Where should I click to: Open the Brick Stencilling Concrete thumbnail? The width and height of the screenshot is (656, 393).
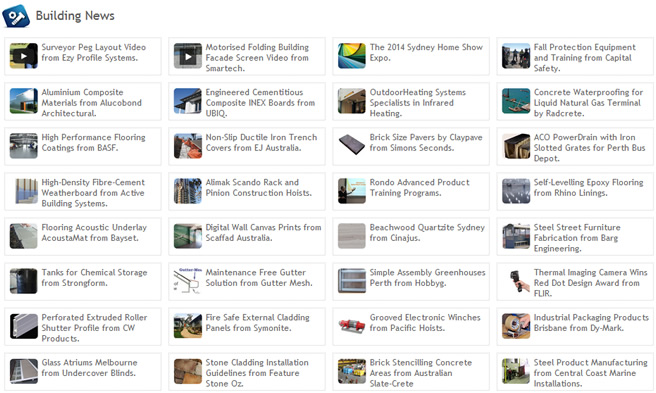(352, 371)
